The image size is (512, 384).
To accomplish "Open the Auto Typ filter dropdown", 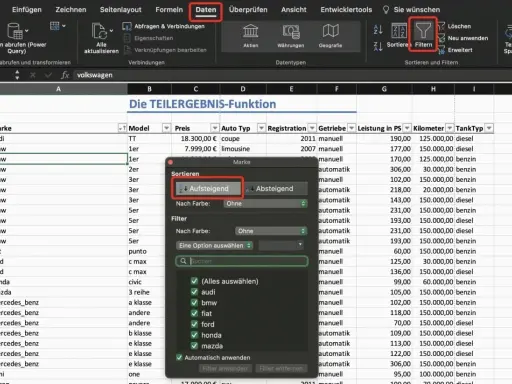I will point(261,128).
